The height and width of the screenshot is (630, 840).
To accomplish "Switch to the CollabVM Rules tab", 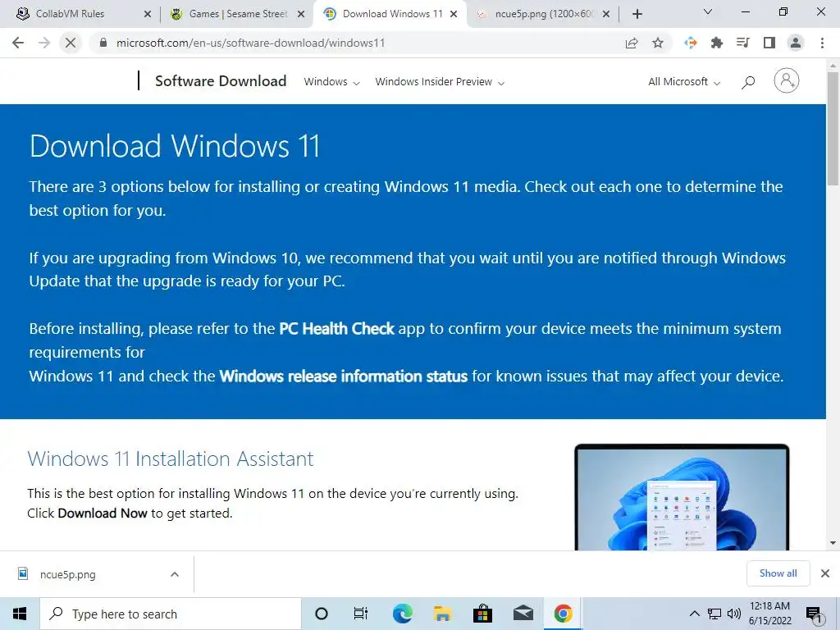I will (x=80, y=14).
